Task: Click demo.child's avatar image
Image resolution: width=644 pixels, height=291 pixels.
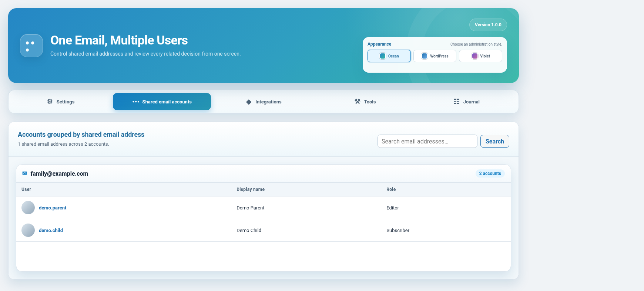Action: [x=28, y=230]
